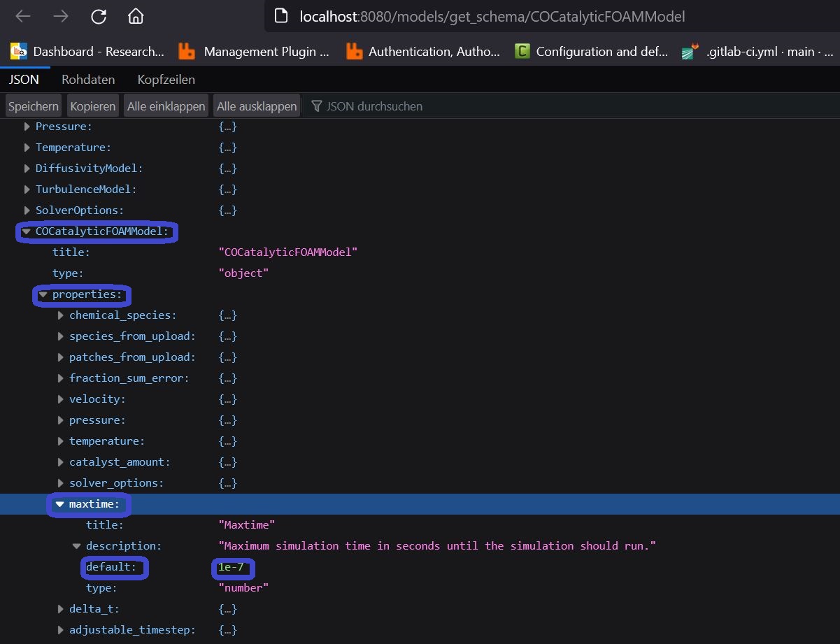Expand the TurbulenceModel node
The width and height of the screenshot is (840, 644).
(x=27, y=189)
